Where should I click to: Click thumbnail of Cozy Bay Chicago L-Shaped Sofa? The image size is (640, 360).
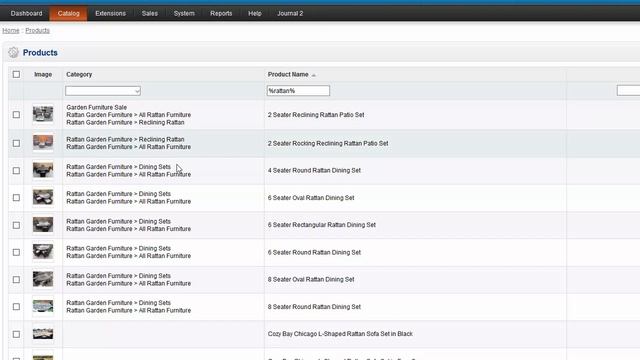pyautogui.click(x=43, y=334)
